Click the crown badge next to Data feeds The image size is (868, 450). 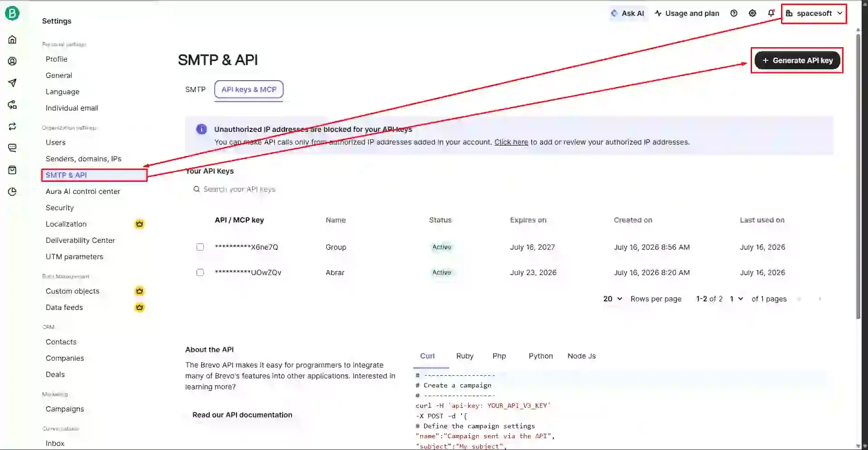point(140,307)
